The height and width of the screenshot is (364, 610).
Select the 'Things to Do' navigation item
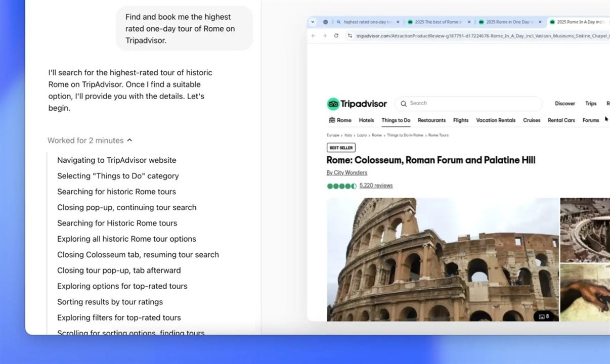(396, 120)
